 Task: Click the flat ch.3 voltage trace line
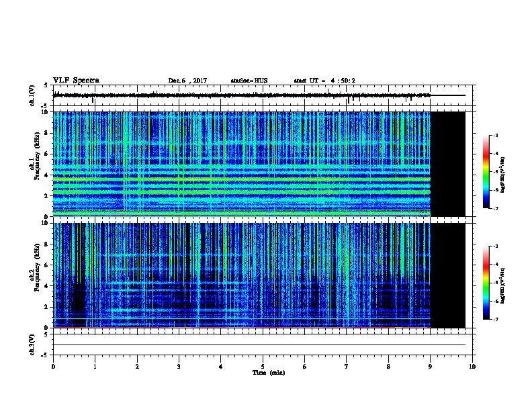pyautogui.click(x=259, y=345)
